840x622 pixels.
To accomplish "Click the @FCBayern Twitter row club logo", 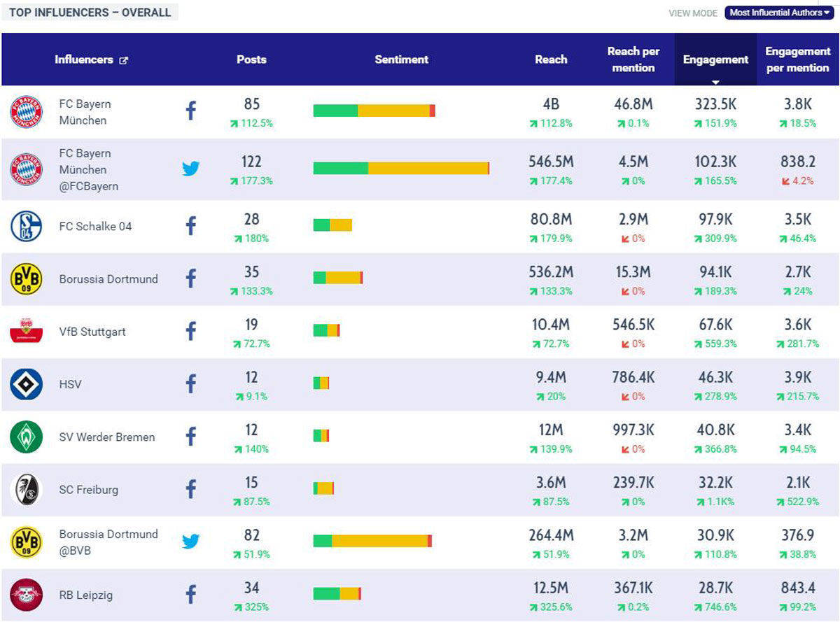I will [27, 169].
